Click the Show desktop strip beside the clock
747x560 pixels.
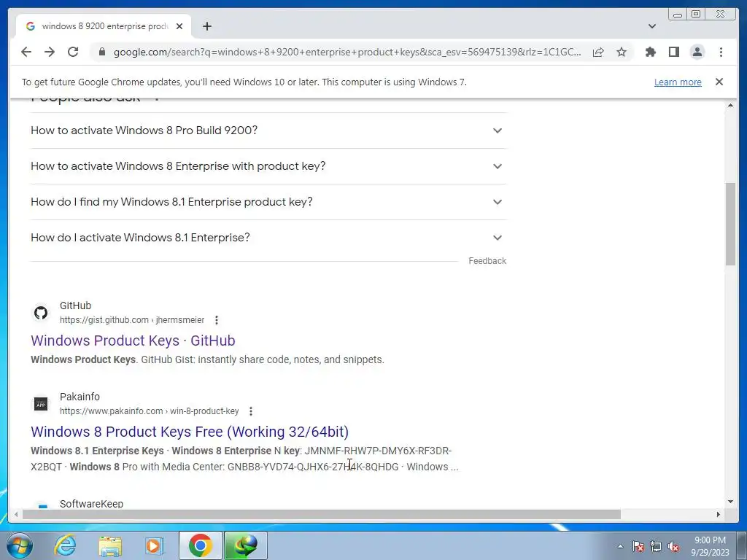tap(742, 545)
